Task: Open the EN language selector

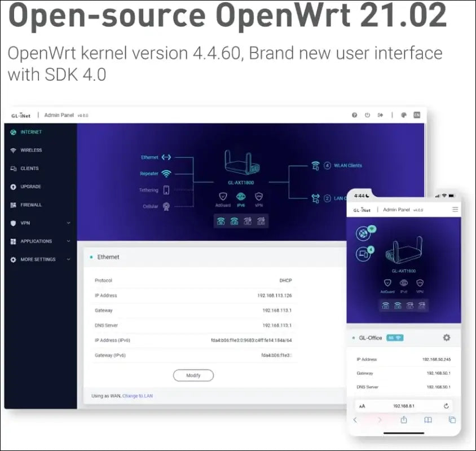Action: [x=417, y=115]
